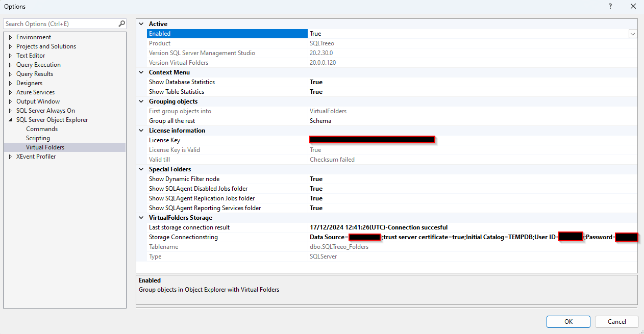Collapse the VirtualFolders Storage category
The height and width of the screenshot is (334, 644).
(x=142, y=218)
